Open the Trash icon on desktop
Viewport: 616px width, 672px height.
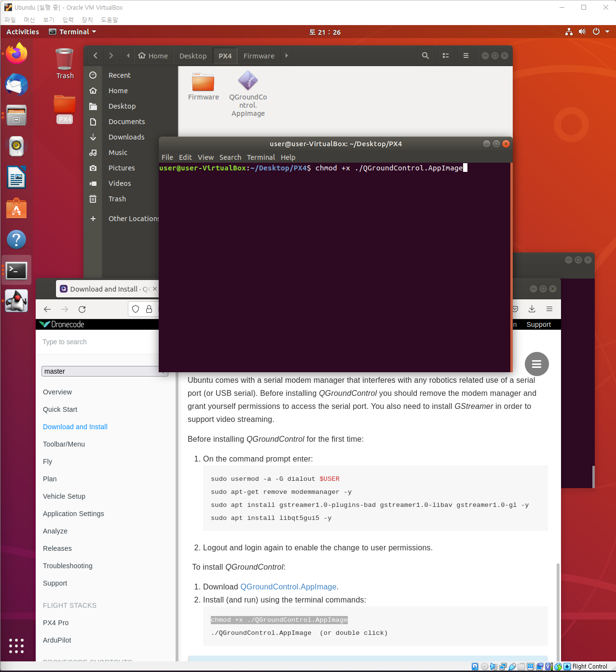(65, 63)
